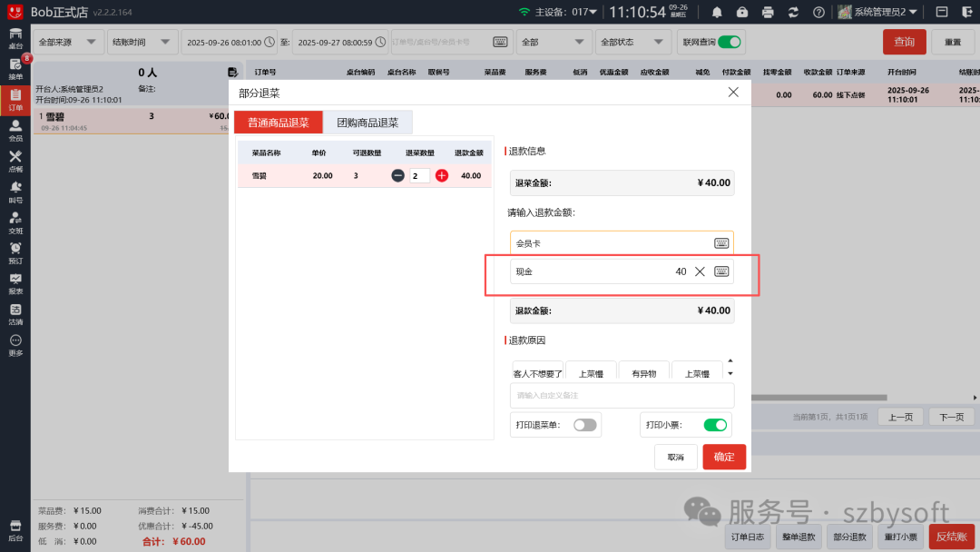980x552 pixels.
Task: Click the notification bell in the top bar
Action: 716,12
